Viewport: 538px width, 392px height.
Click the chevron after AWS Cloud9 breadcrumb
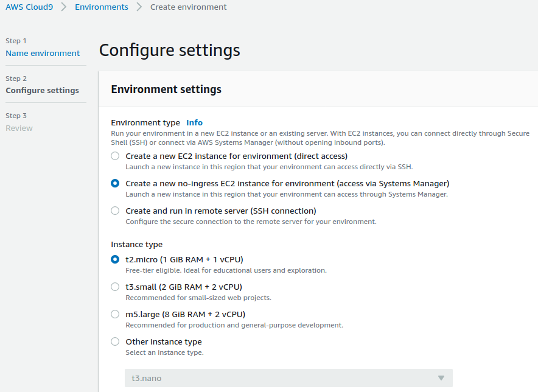pyautogui.click(x=64, y=7)
